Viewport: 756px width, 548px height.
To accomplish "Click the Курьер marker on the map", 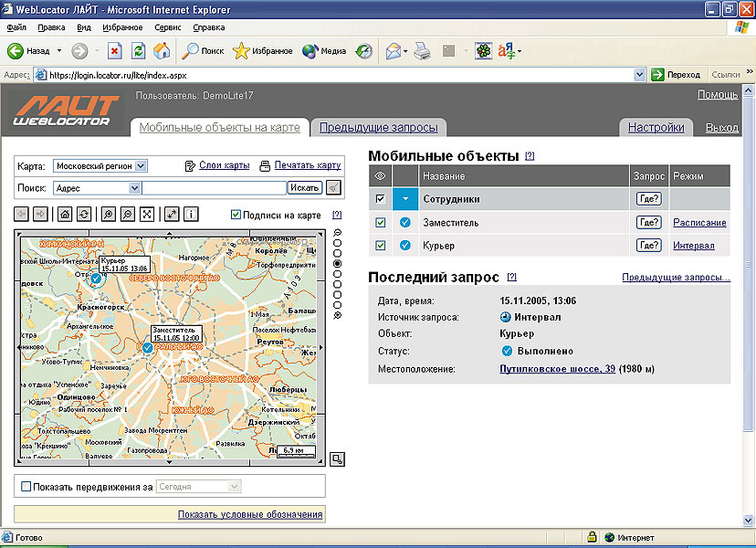I will point(96,279).
